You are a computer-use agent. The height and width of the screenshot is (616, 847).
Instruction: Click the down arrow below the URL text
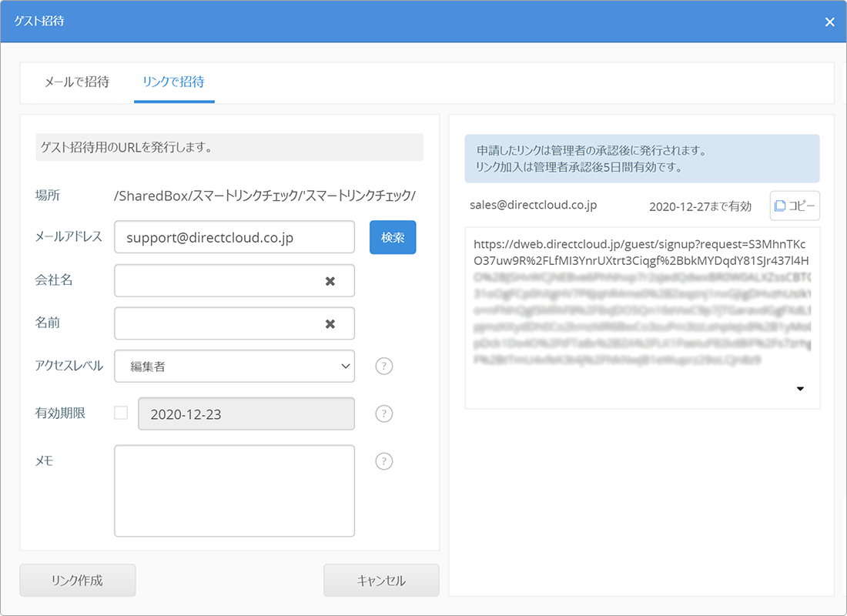(800, 389)
